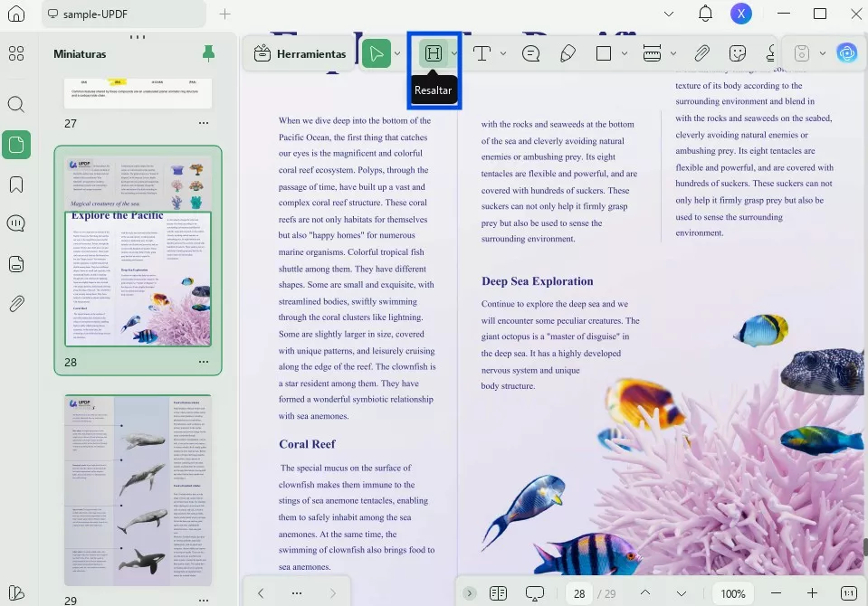This screenshot has width=868, height=606.
Task: Set actual size with 1:1 icon
Action: 849,593
